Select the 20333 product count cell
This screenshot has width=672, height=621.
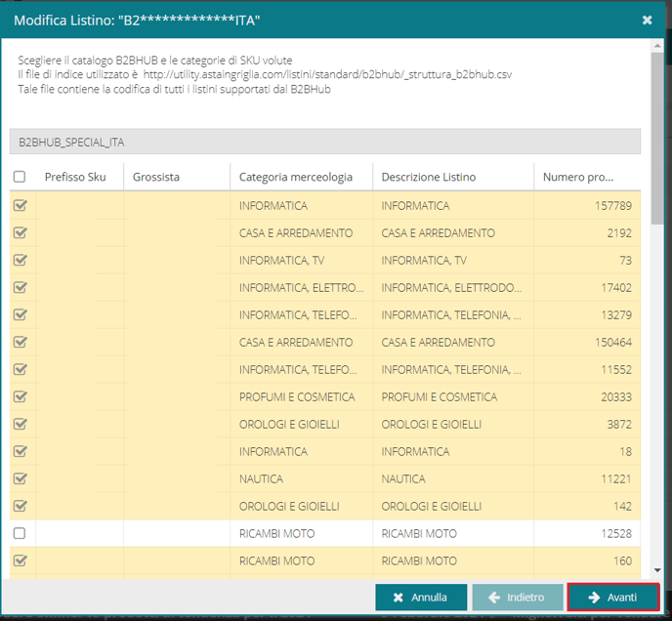[x=587, y=396]
